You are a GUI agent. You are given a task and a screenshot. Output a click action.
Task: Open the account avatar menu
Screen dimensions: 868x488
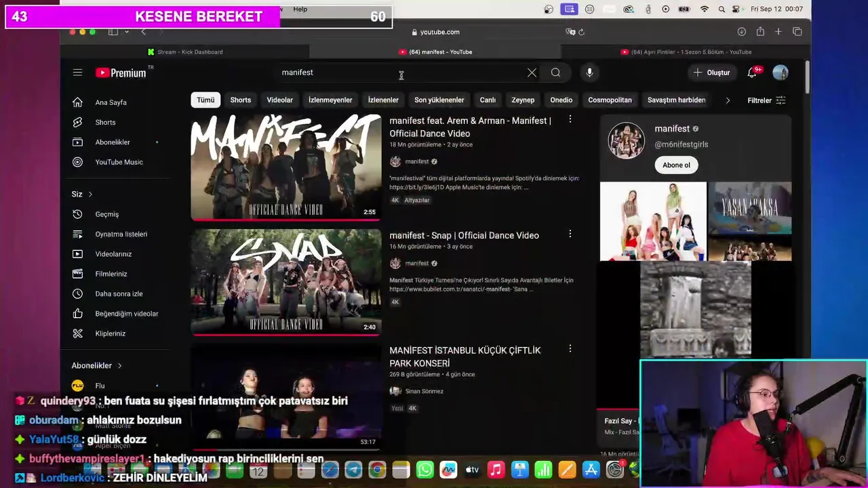(781, 73)
